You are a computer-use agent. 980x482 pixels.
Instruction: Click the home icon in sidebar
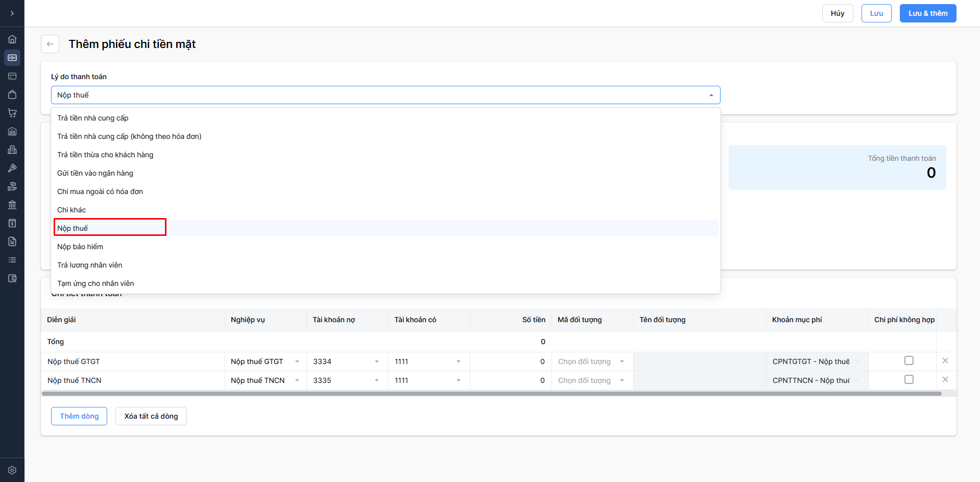pos(12,39)
